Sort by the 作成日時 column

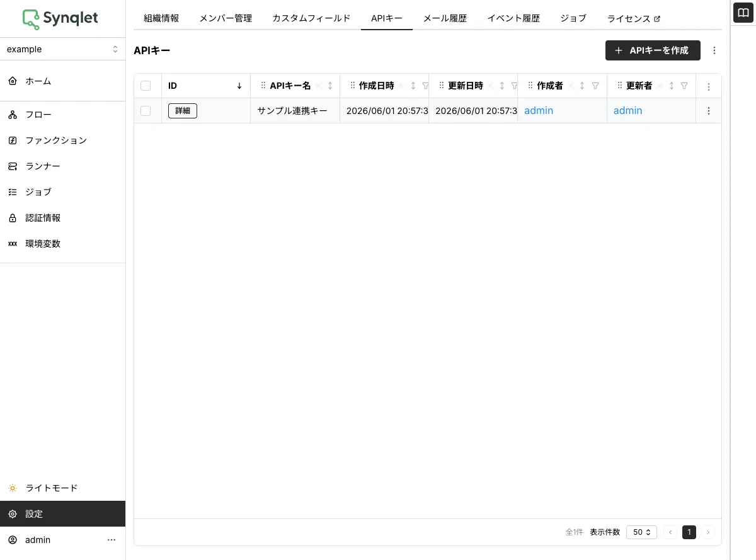click(x=413, y=86)
